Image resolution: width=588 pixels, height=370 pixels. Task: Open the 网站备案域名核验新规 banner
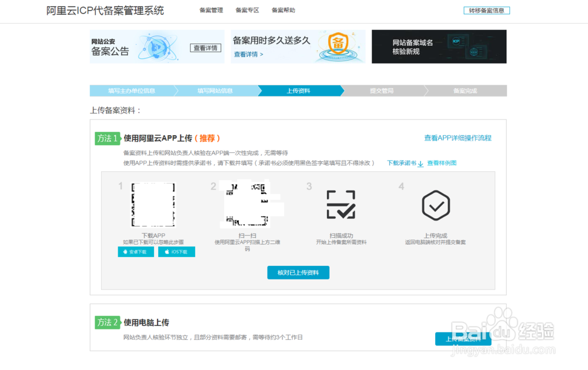tap(439, 46)
